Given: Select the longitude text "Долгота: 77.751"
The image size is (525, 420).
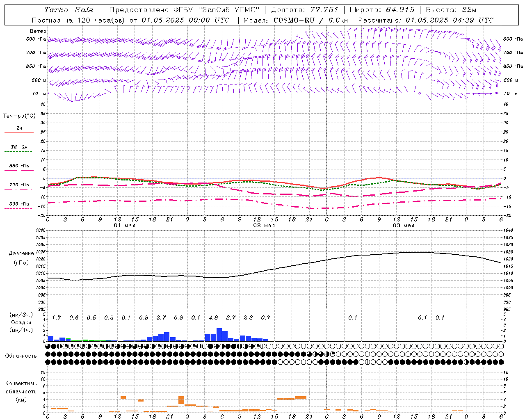Looking at the screenshot, I should point(305,10).
